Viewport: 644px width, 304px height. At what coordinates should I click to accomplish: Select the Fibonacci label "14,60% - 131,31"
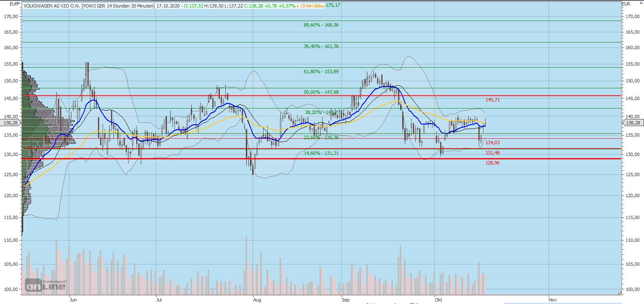(x=321, y=153)
